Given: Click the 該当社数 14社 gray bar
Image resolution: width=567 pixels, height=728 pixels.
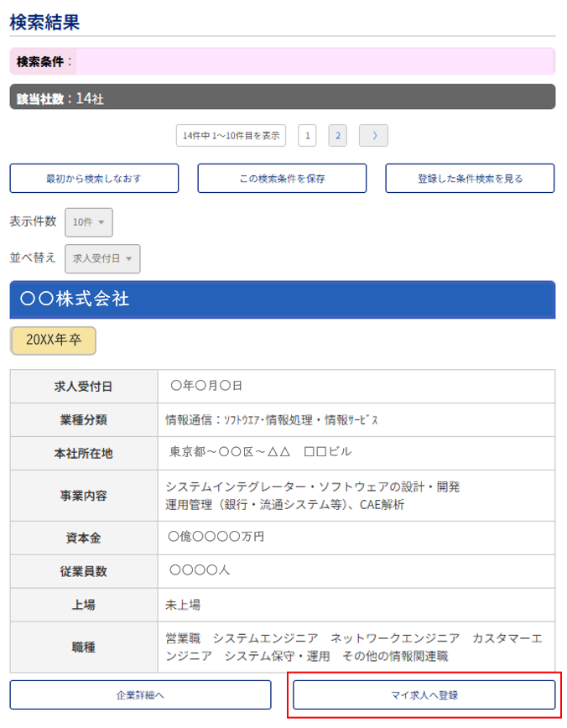Looking at the screenshot, I should tap(282, 97).
